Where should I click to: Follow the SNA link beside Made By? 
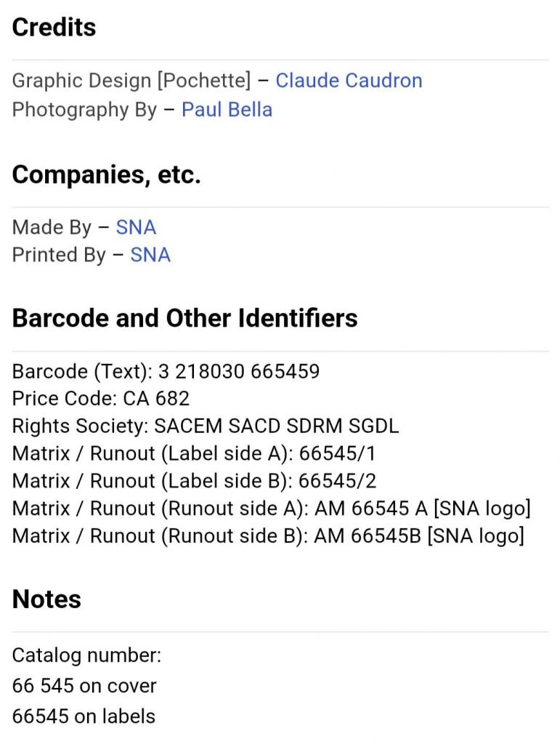coord(136,227)
